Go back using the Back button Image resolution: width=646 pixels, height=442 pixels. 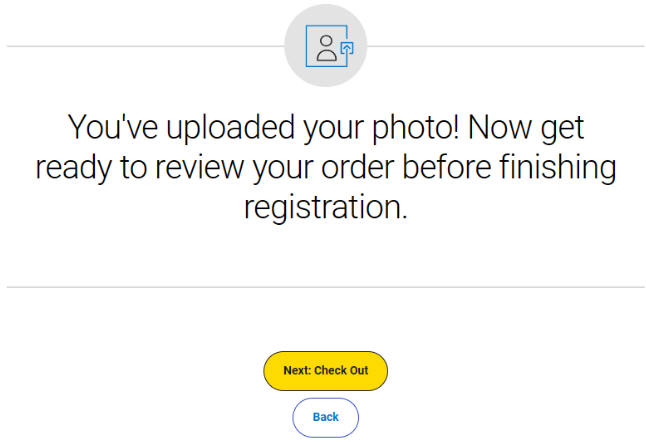pos(325,417)
